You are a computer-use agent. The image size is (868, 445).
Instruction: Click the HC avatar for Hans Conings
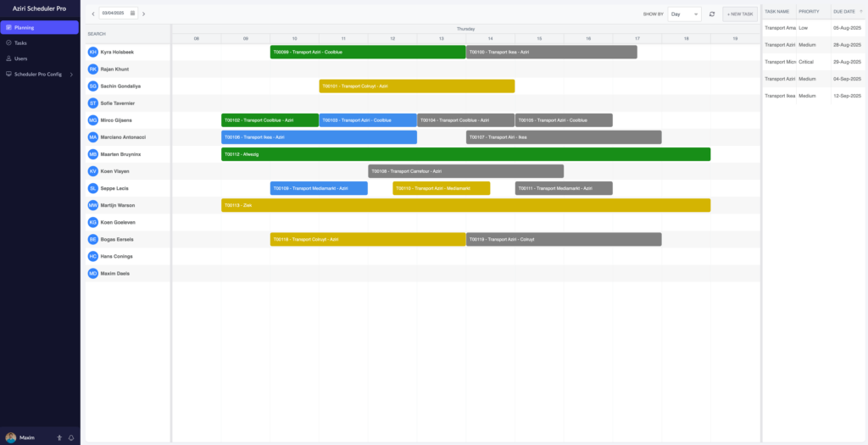click(93, 256)
